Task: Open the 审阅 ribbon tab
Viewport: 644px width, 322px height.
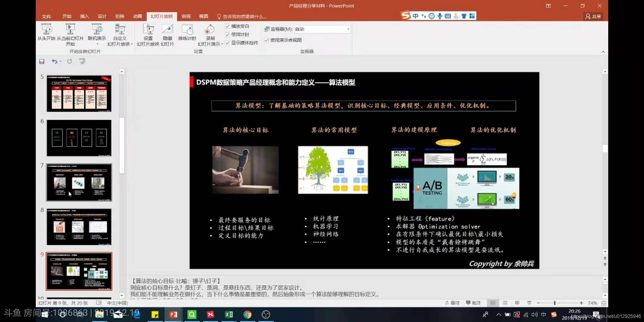Action: pyautogui.click(x=186, y=16)
